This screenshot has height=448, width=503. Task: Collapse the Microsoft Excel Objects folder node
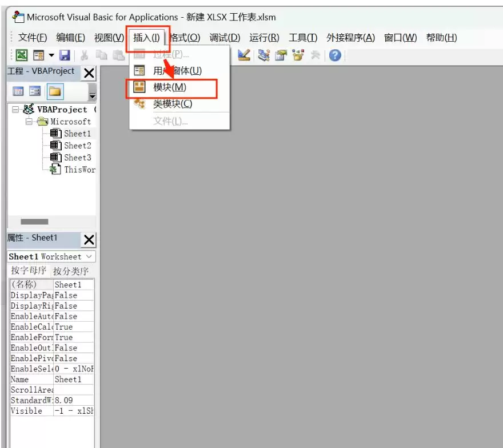pyautogui.click(x=29, y=122)
